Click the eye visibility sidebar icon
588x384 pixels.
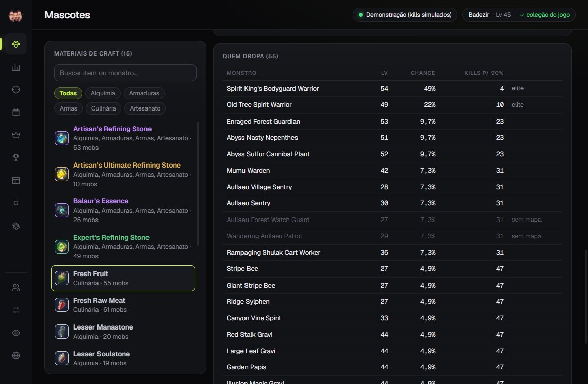[x=16, y=333]
